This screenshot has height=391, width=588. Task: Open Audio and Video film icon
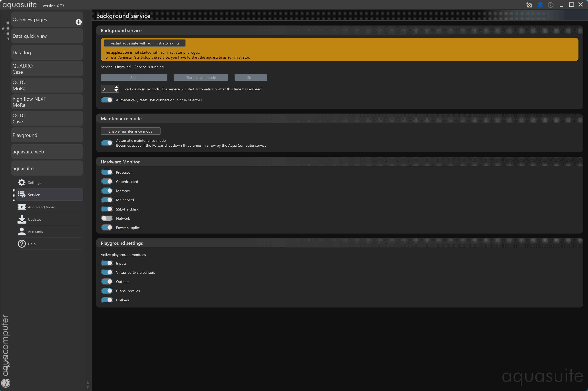coord(22,207)
